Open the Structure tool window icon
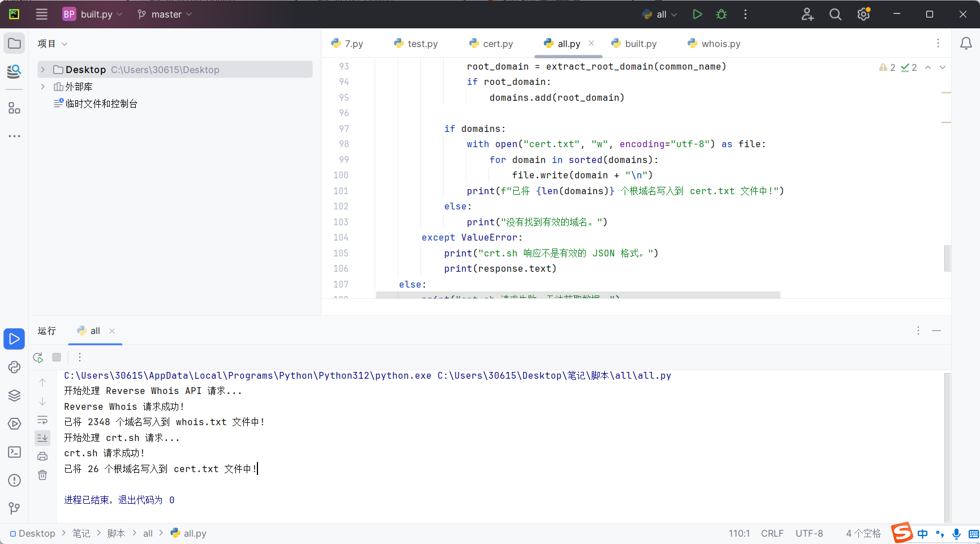This screenshot has width=980, height=544. [14, 108]
